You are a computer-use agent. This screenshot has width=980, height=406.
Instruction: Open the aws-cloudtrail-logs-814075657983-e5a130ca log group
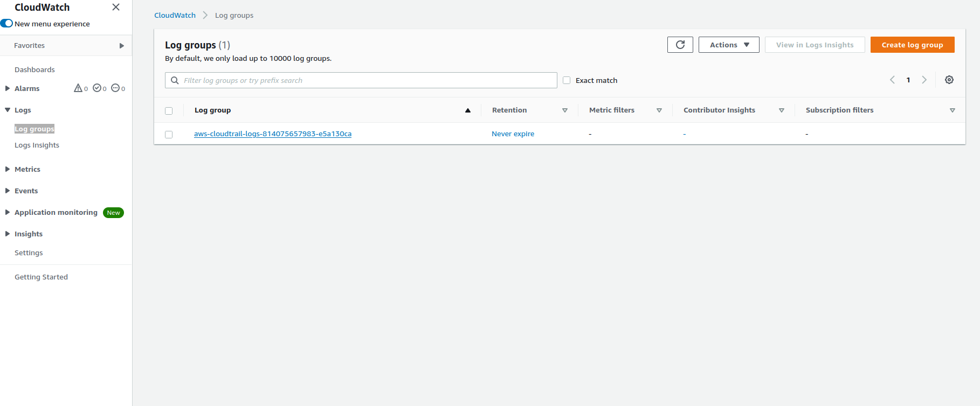[273, 134]
